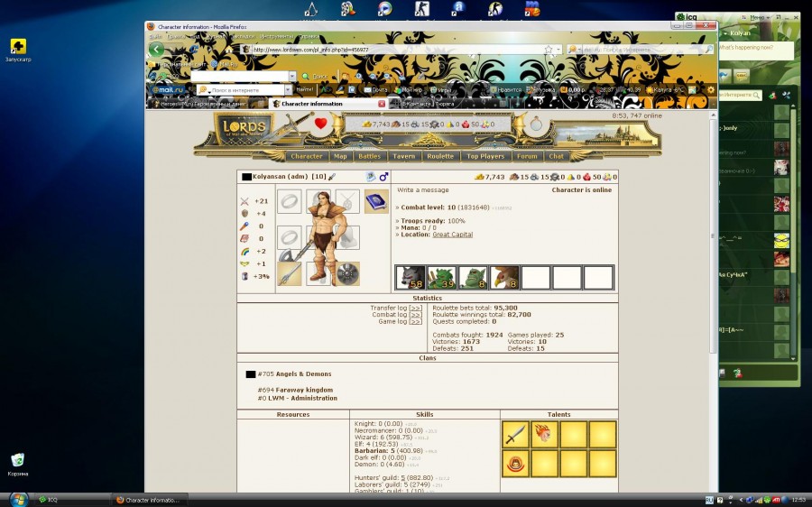Click the defense shield stat icon

coord(245,214)
